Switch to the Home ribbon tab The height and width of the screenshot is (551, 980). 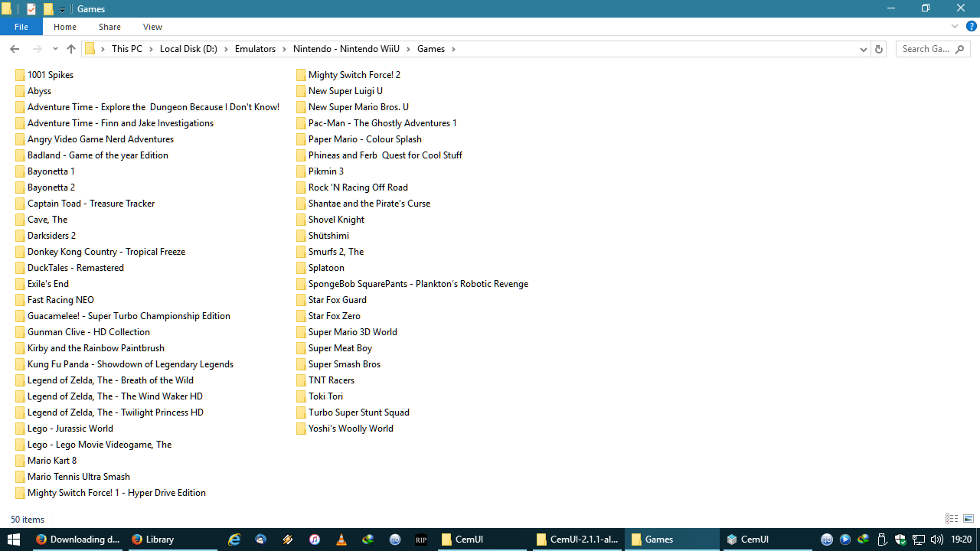click(x=65, y=27)
